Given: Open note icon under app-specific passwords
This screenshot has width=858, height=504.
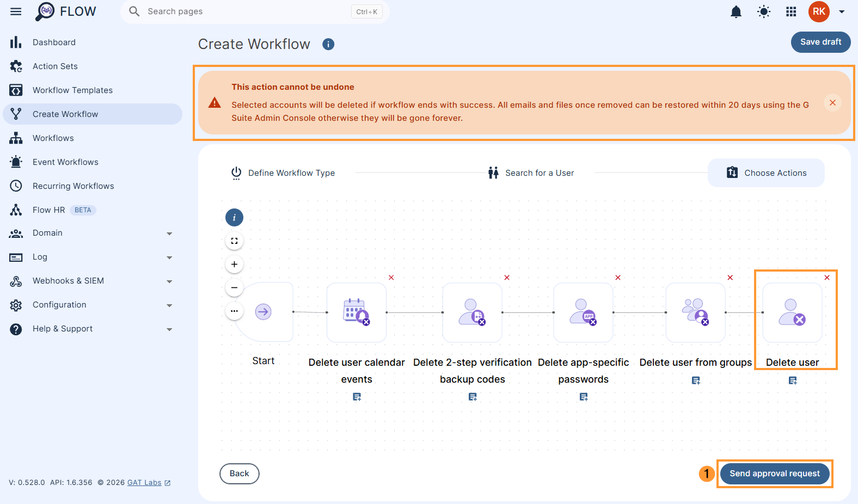Looking at the screenshot, I should [584, 397].
